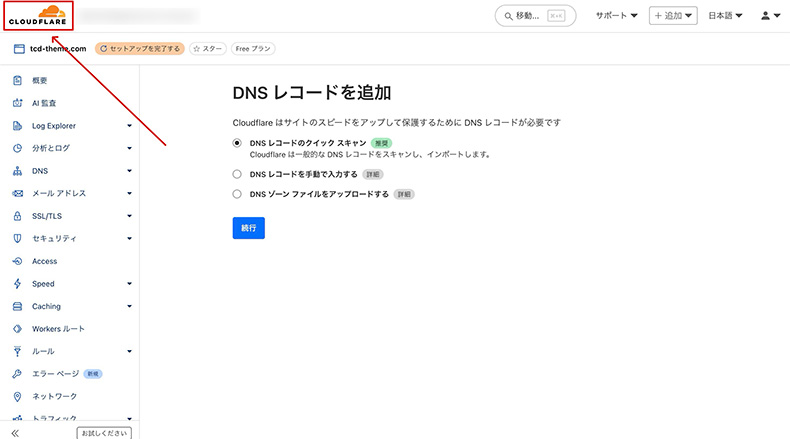This screenshot has width=790, height=439.
Task: Expand the 分析とログ submenu arrow
Action: tap(129, 148)
